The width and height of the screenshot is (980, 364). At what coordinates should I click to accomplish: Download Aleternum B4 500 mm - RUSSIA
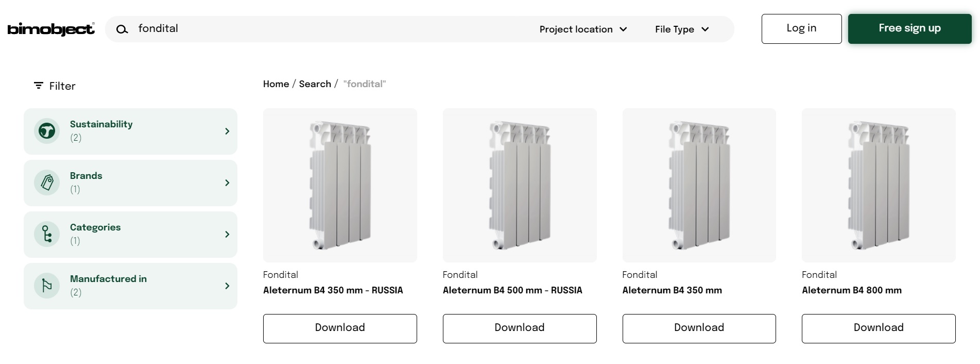[520, 328]
